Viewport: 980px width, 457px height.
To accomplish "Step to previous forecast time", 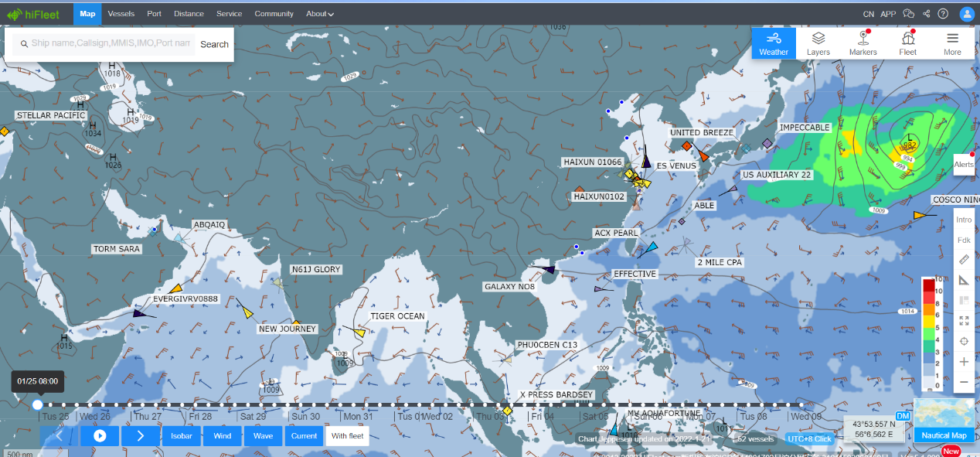I will (60, 436).
